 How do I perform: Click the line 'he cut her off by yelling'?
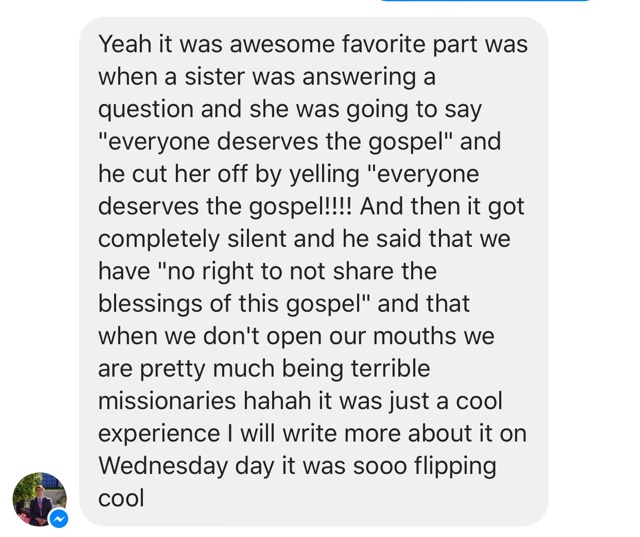coord(229,174)
